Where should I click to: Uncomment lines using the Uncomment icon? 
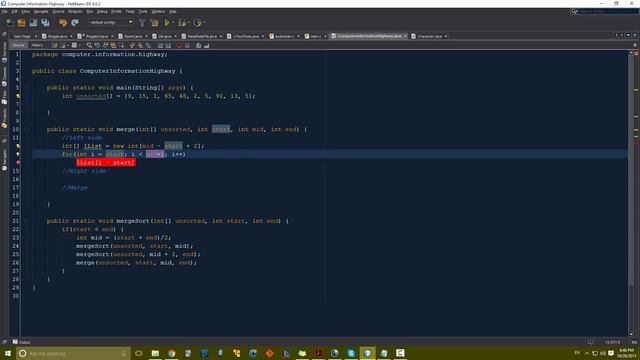point(207,45)
